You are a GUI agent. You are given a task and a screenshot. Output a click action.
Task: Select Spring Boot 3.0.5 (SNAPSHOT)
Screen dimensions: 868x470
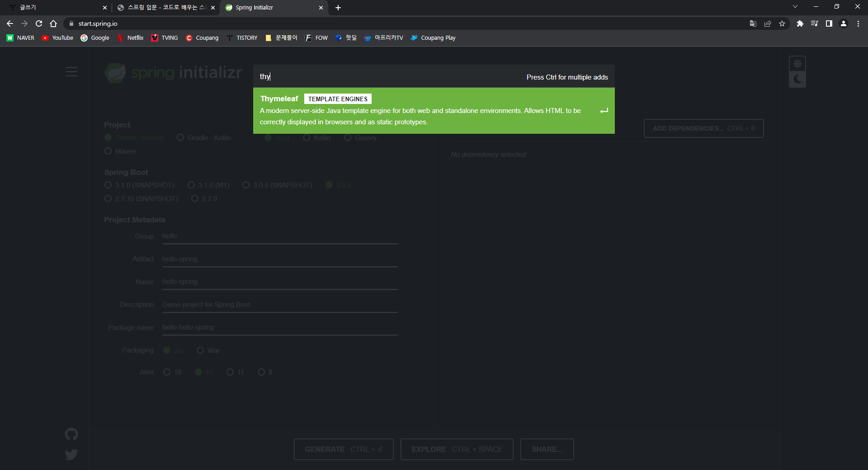[277, 185]
